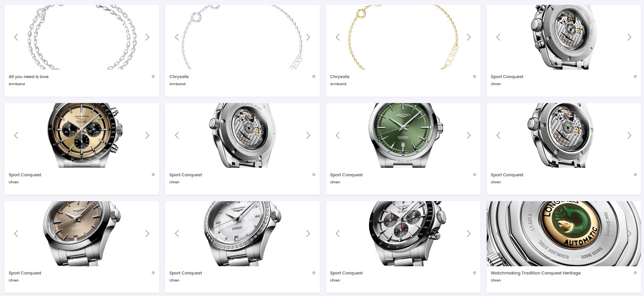This screenshot has width=644, height=296.
Task: Click the green Longines dial watch image
Action: [403, 135]
